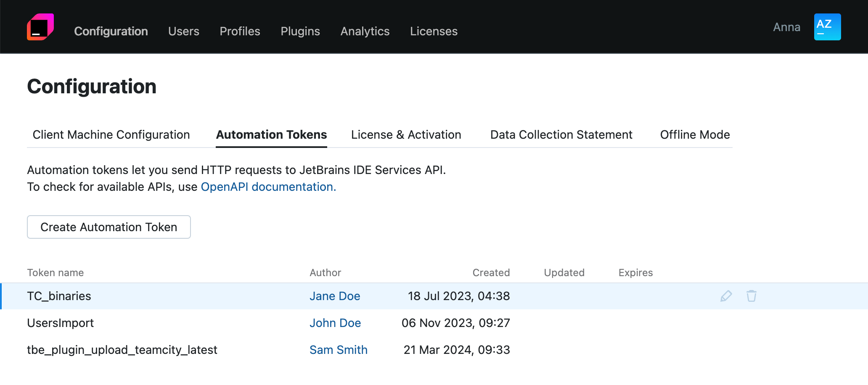Open John Doe author link
Image resolution: width=868 pixels, height=385 pixels.
pos(335,323)
